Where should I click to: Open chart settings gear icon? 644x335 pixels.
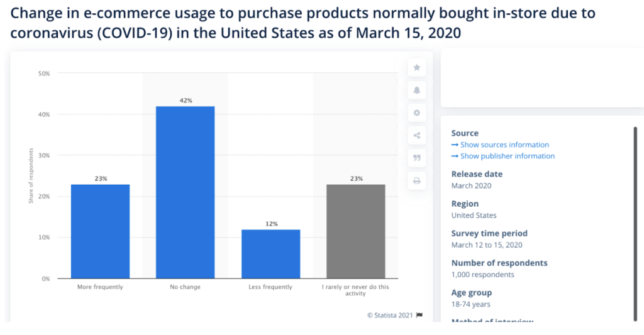coord(416,113)
